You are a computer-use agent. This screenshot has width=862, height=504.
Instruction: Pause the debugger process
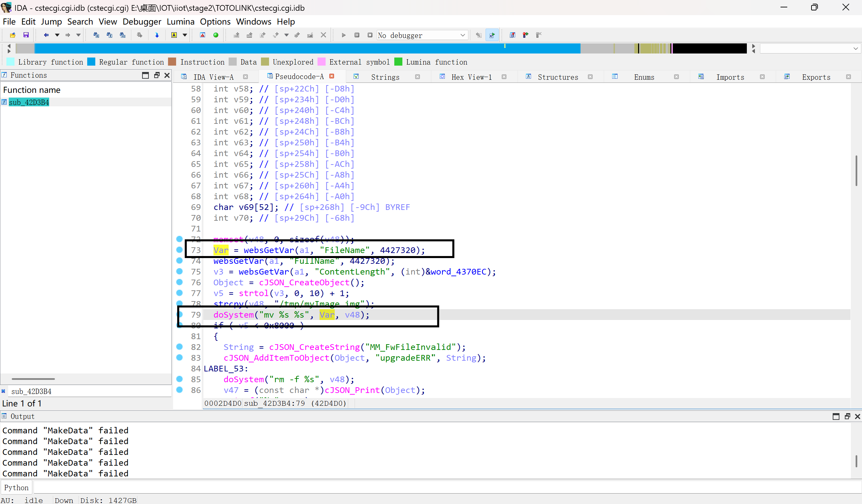click(357, 35)
